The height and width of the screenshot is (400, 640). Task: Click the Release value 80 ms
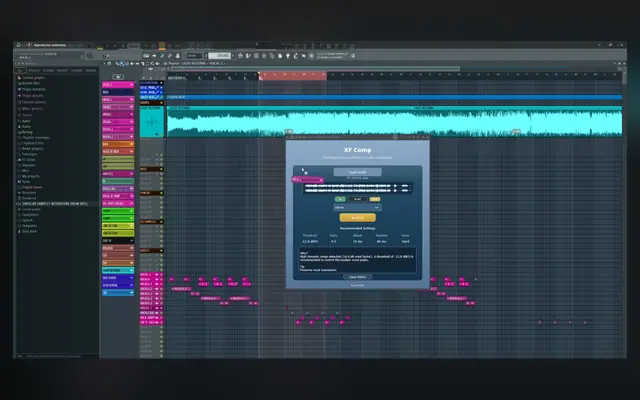coord(382,242)
